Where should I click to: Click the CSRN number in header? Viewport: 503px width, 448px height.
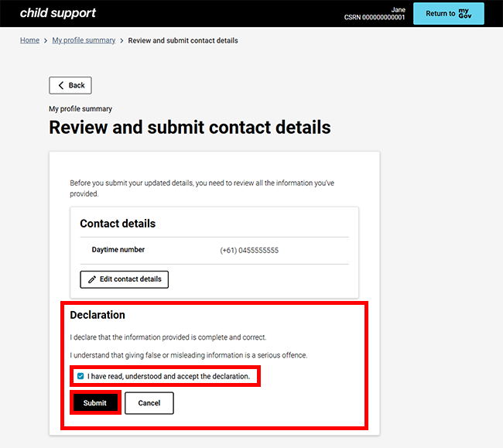coord(375,18)
